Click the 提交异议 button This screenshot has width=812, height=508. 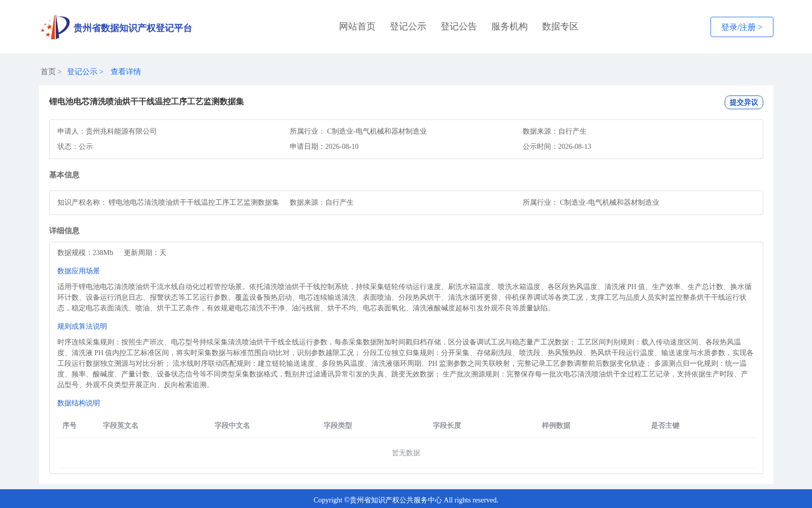[743, 102]
